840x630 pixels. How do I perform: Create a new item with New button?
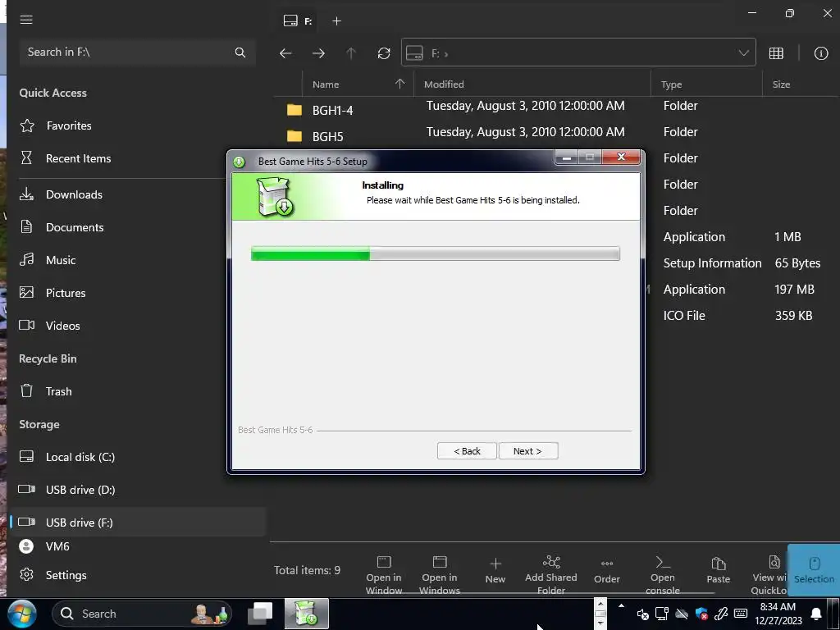point(495,571)
